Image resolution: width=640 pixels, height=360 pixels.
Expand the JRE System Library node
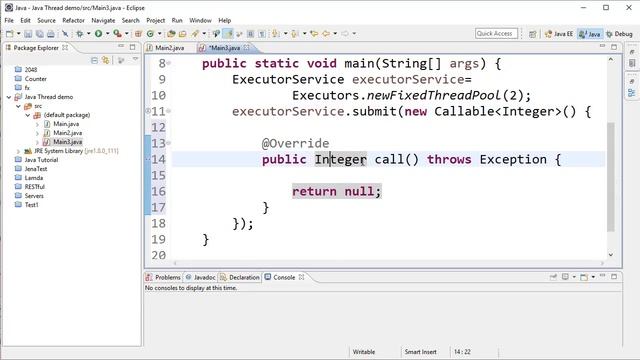18,151
